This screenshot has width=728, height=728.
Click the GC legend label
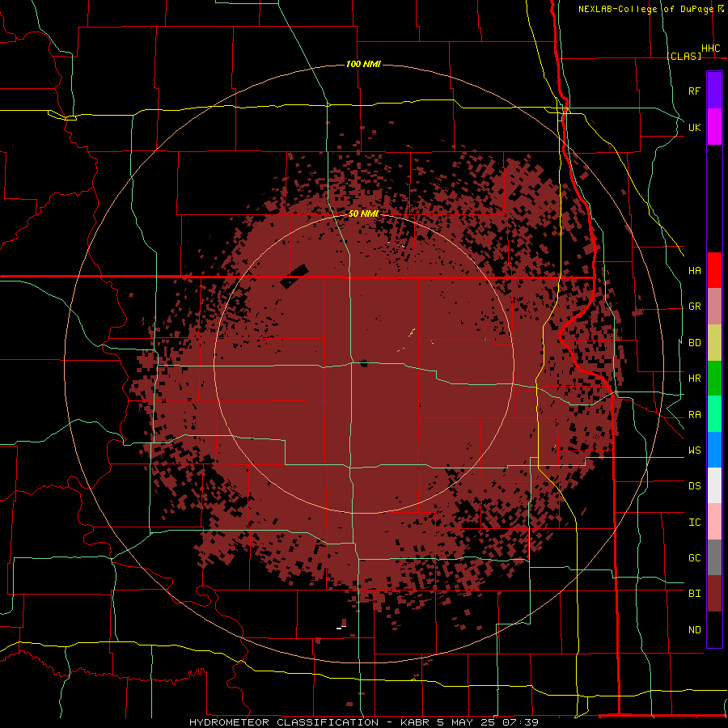pyautogui.click(x=695, y=558)
